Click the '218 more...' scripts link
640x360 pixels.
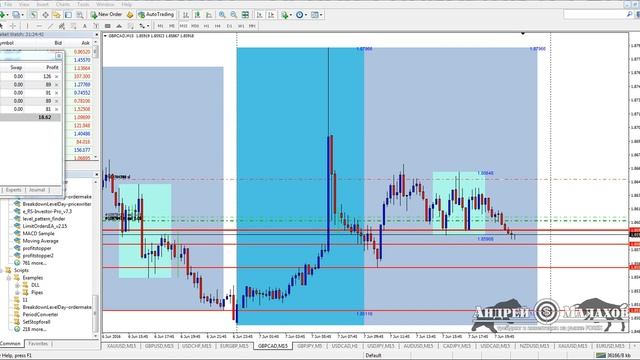[x=34, y=329]
